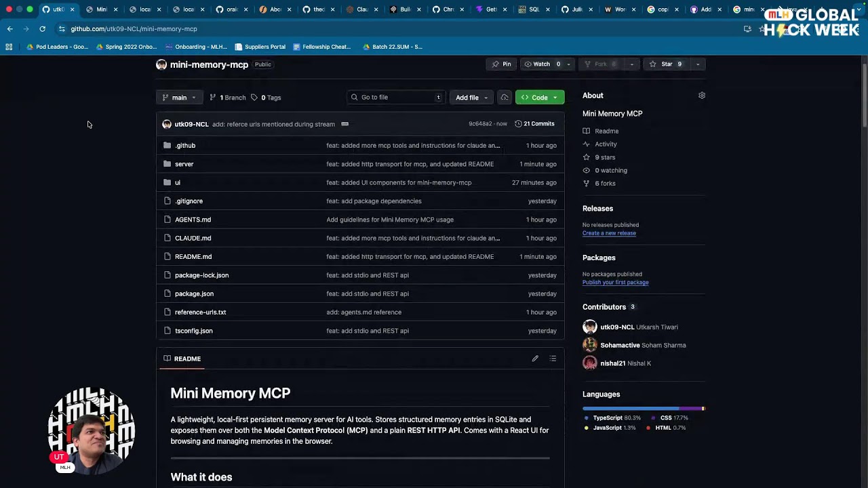Image resolution: width=868 pixels, height=488 pixels.
Task: Click the commit details ellipsis icon
Action: coord(344,124)
